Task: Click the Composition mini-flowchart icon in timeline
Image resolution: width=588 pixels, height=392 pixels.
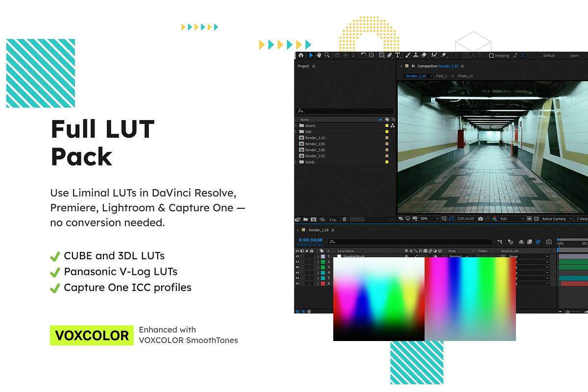Action: (500, 242)
